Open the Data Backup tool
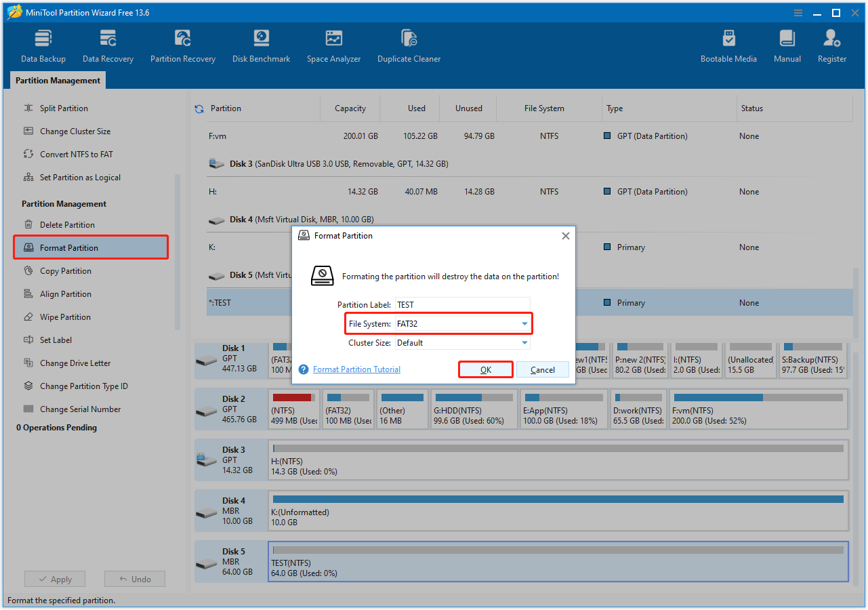Screen dimensions: 868x610 pyautogui.click(x=43, y=47)
